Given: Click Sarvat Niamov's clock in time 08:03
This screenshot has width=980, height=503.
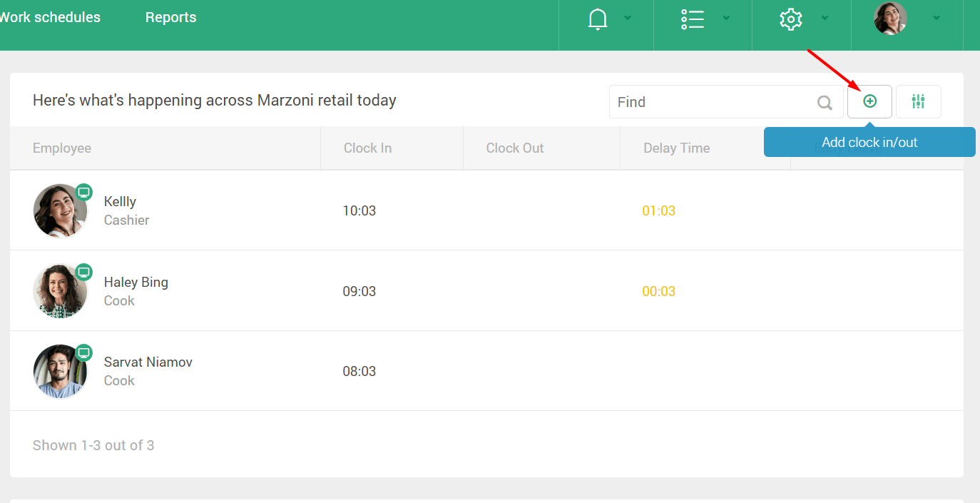Looking at the screenshot, I should pyautogui.click(x=359, y=371).
